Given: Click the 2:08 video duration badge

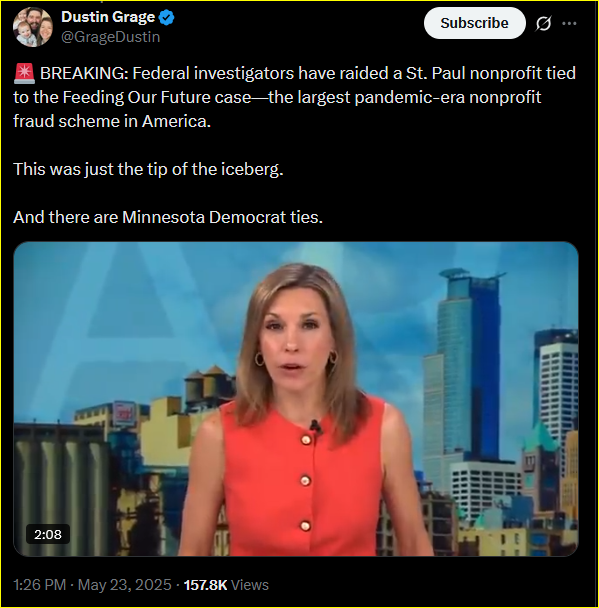Looking at the screenshot, I should (48, 534).
